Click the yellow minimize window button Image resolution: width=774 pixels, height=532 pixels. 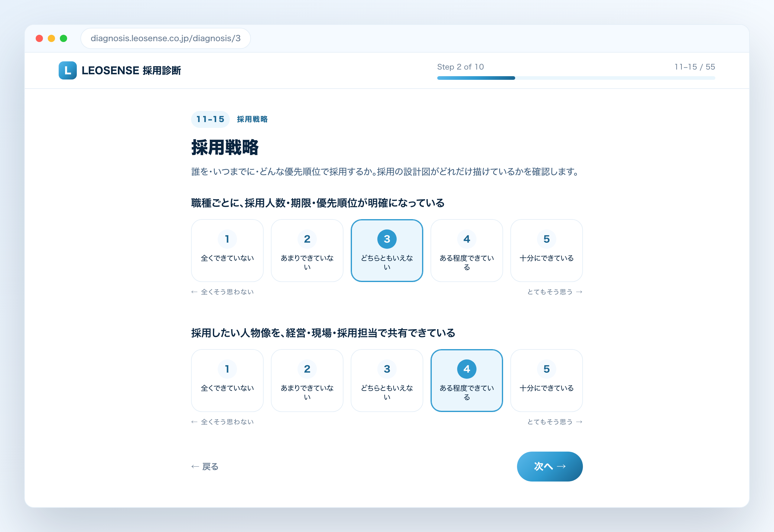pos(51,38)
